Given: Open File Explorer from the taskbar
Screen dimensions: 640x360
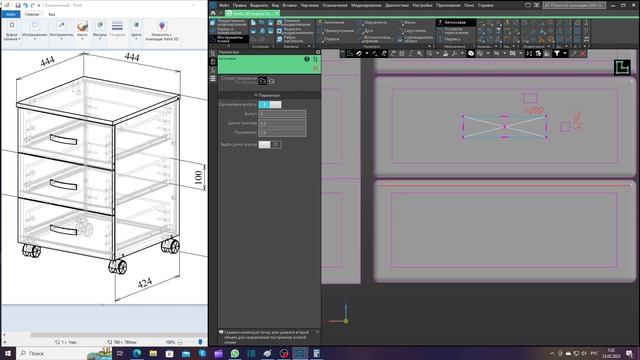Looking at the screenshot, I should click(153, 353).
